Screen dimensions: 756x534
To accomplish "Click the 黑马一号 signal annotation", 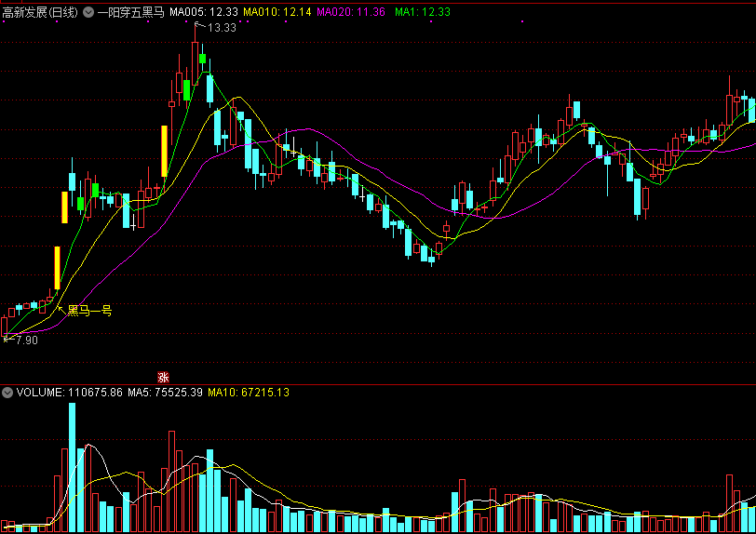I will (x=89, y=311).
